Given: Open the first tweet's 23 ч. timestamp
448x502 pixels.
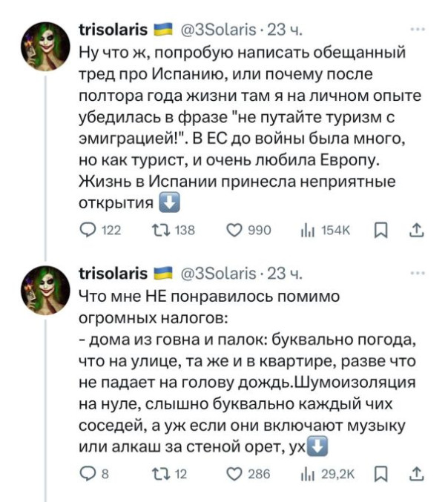Looking at the screenshot, I should tap(285, 30).
